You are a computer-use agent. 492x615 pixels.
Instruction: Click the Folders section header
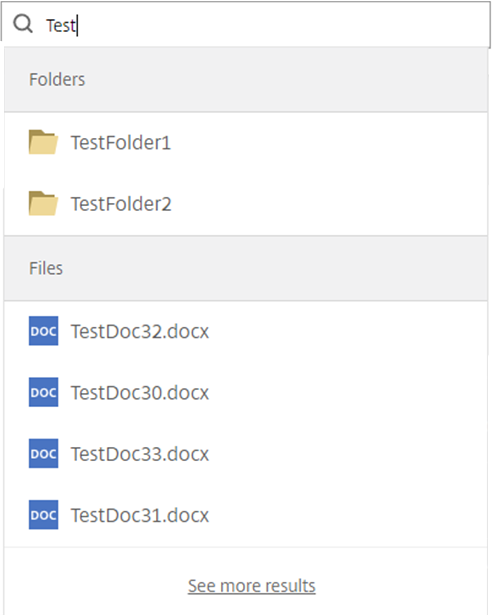[246, 80]
